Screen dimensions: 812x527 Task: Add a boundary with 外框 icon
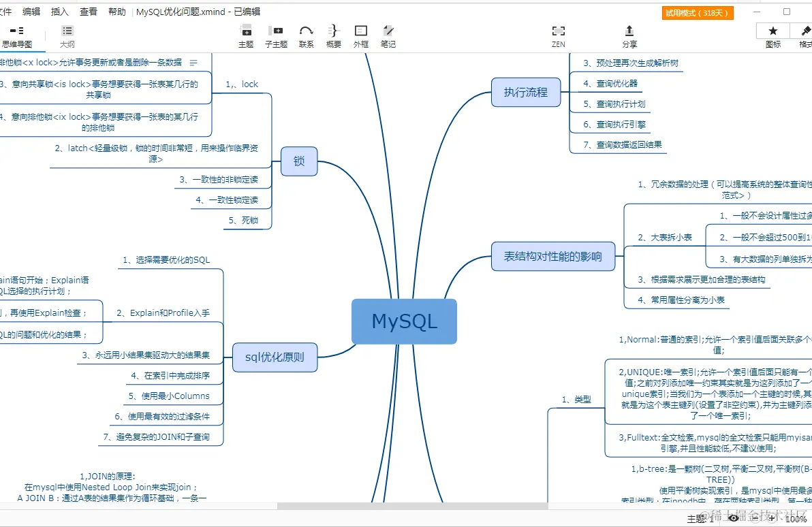(360, 34)
